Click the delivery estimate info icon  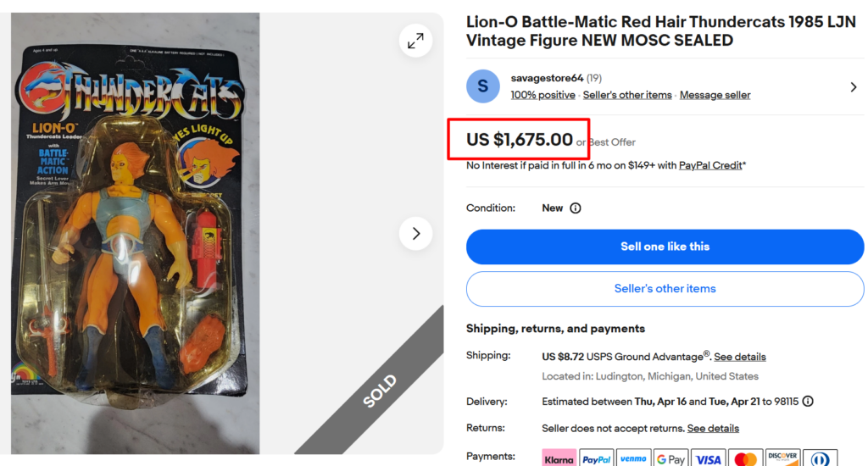coord(808,402)
